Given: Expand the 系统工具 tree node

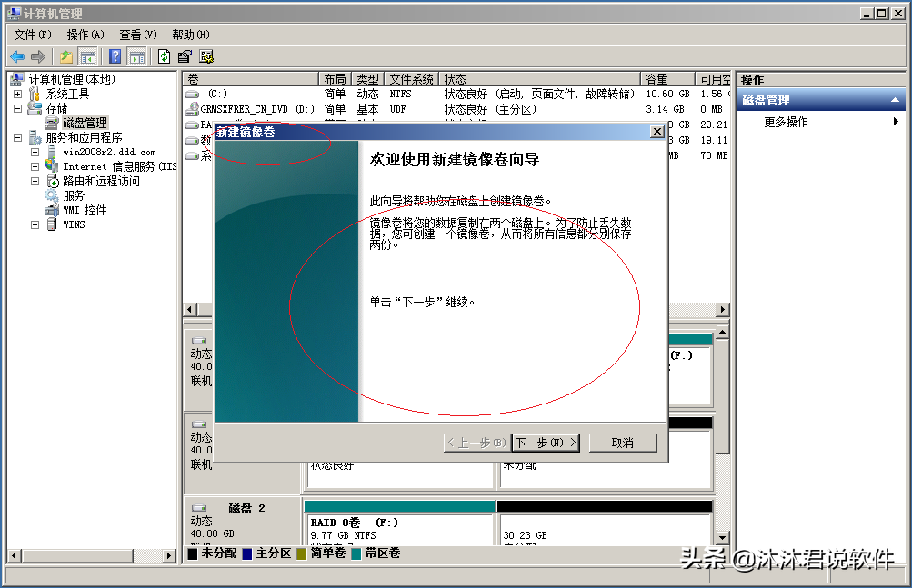Looking at the screenshot, I should (x=17, y=94).
